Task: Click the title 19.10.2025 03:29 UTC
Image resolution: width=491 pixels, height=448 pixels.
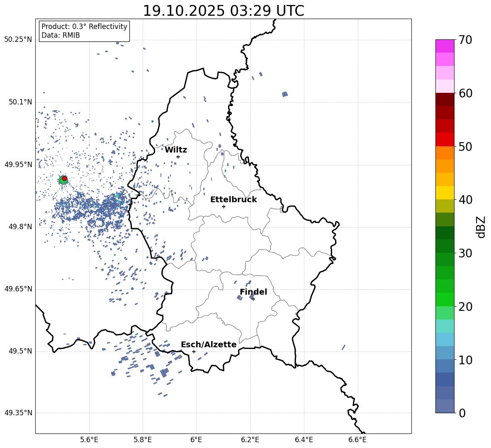Action: pos(224,11)
